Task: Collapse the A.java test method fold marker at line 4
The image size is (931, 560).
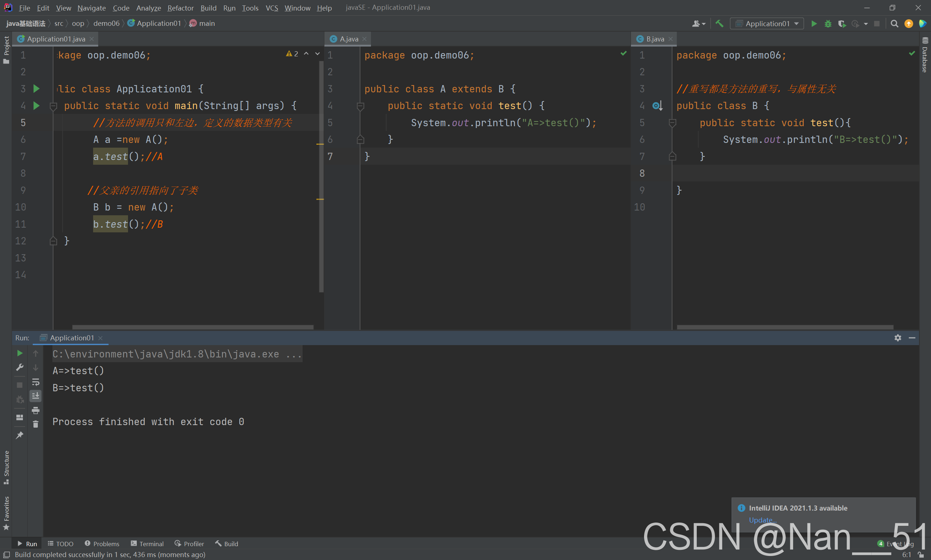Action: point(360,106)
